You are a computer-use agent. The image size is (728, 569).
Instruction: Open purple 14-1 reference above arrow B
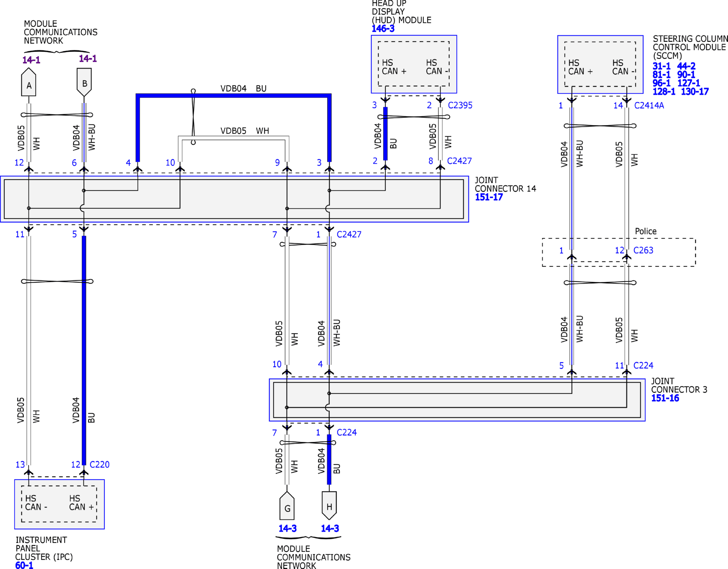coord(88,59)
